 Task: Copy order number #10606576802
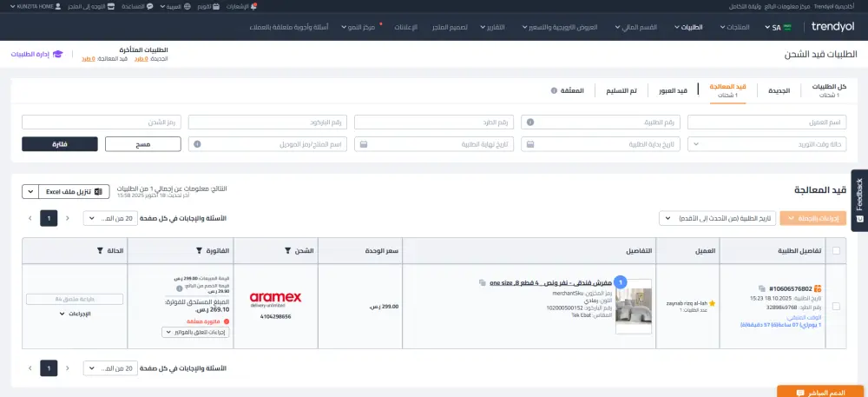tap(762, 288)
